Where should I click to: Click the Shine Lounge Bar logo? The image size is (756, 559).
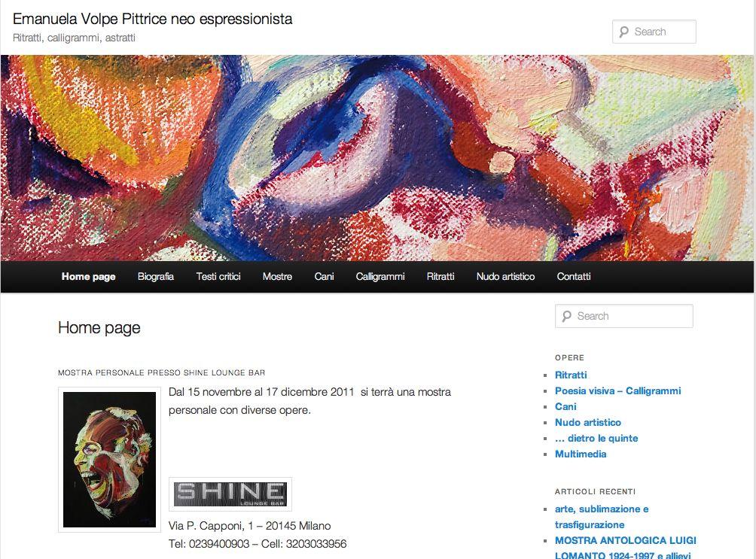coord(230,494)
